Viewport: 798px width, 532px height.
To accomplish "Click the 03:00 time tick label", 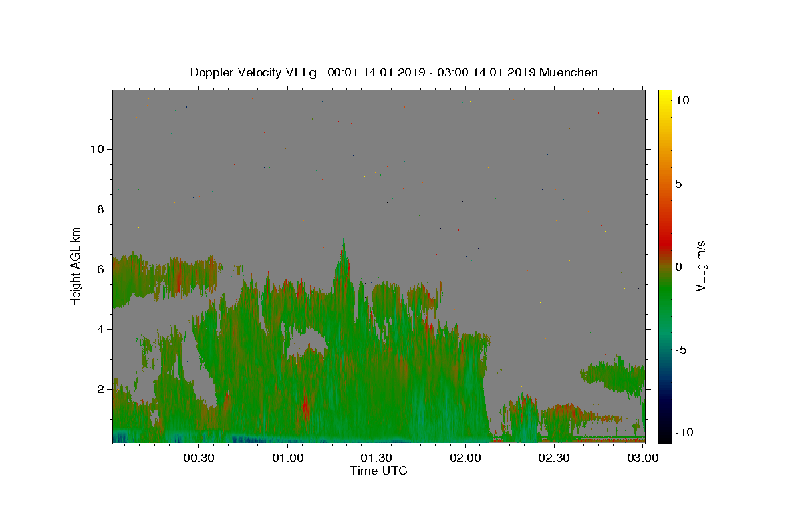I will point(642,458).
